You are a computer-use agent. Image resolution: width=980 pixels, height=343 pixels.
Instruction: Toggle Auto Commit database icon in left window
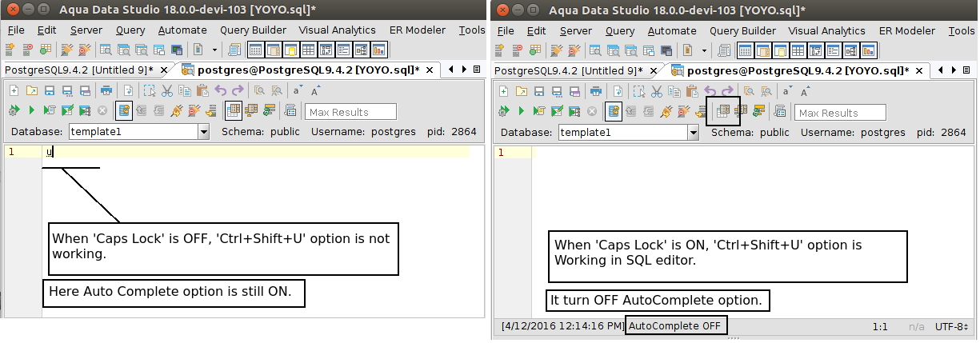(124, 111)
